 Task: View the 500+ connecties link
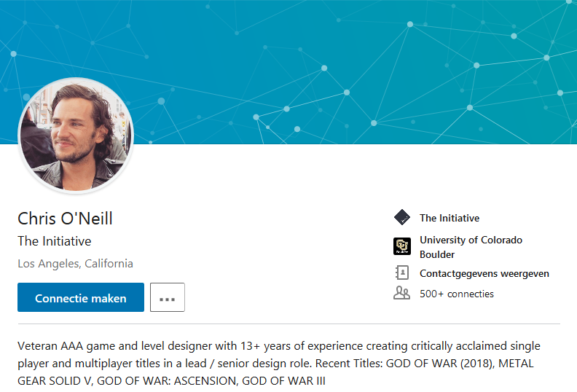tap(457, 294)
